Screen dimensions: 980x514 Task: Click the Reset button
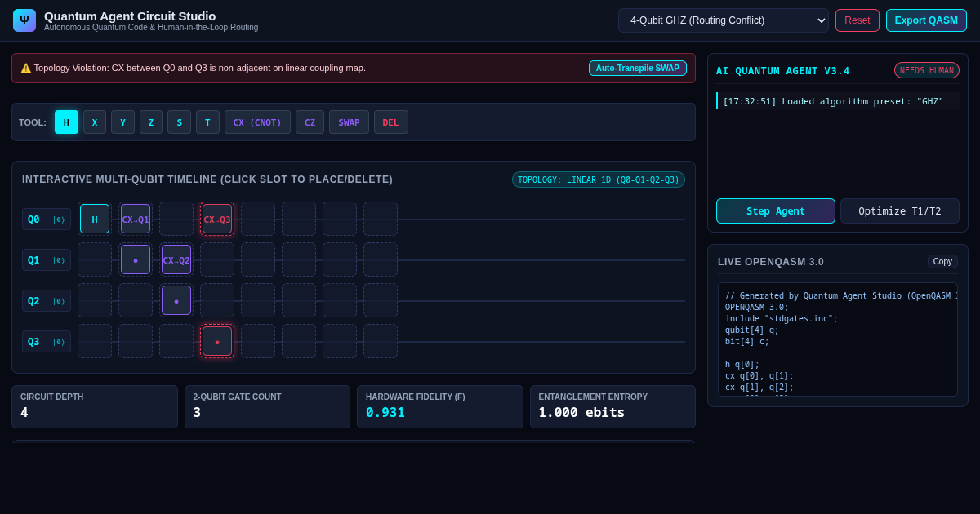[857, 20]
